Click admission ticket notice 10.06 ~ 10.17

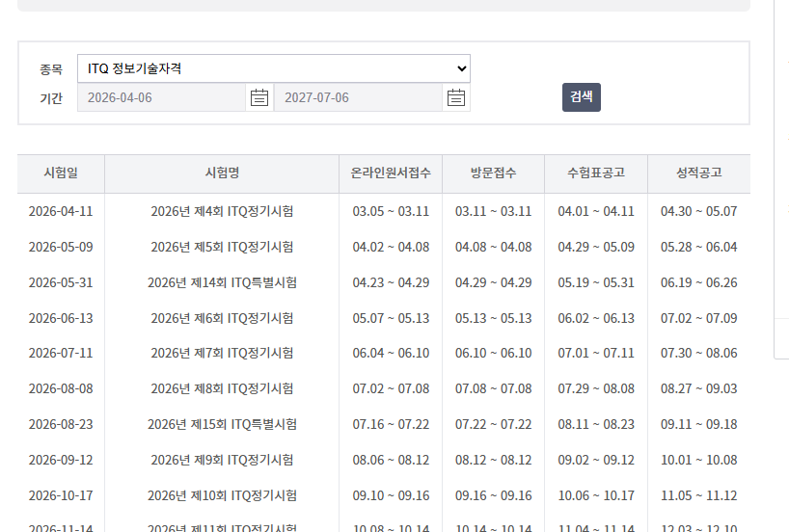coord(596,495)
